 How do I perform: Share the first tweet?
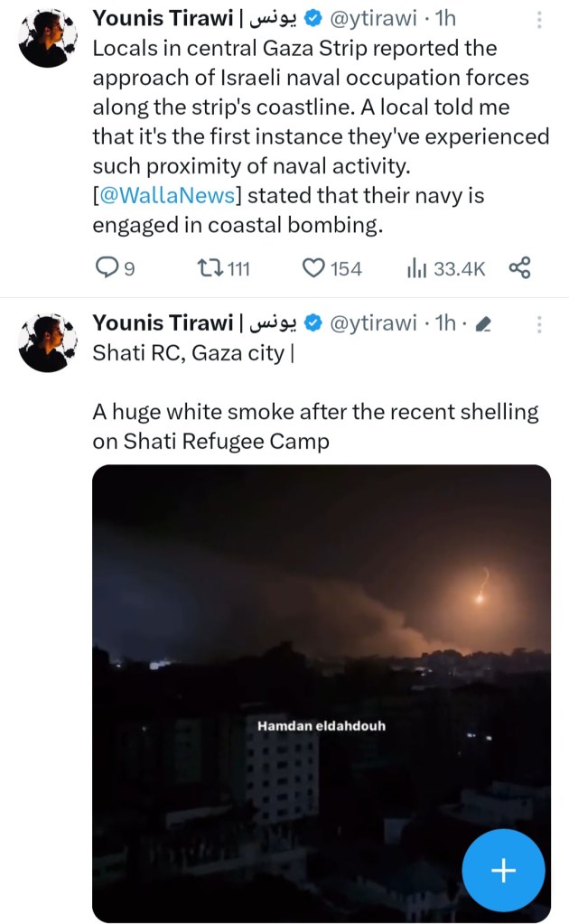[x=519, y=268]
